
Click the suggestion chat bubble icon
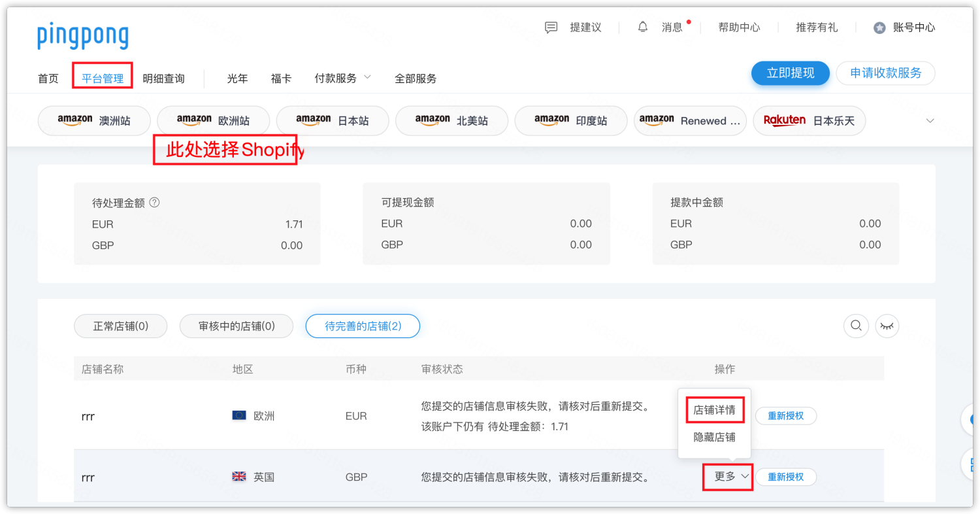coord(551,27)
